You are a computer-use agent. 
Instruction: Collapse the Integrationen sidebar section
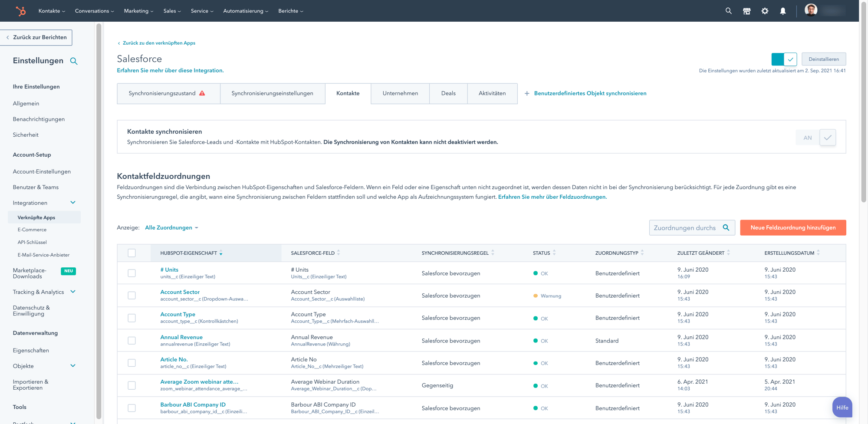pyautogui.click(x=73, y=203)
